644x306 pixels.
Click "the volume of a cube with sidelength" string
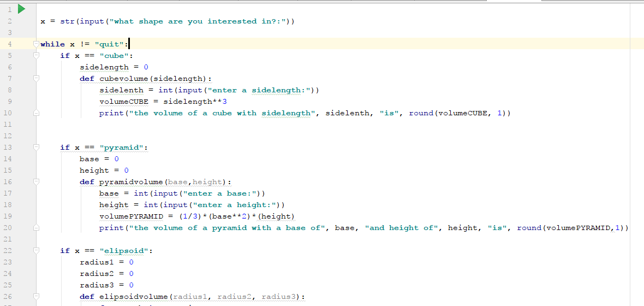222,113
